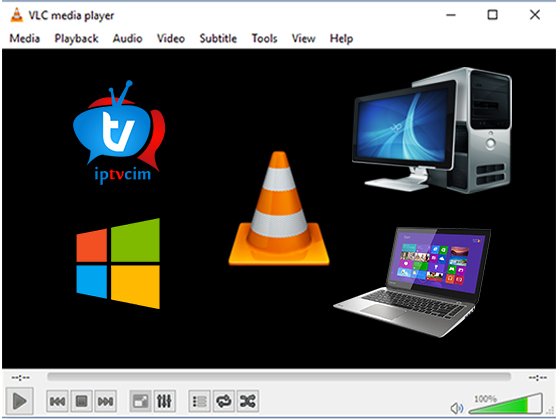Open the Tools menu

point(264,38)
